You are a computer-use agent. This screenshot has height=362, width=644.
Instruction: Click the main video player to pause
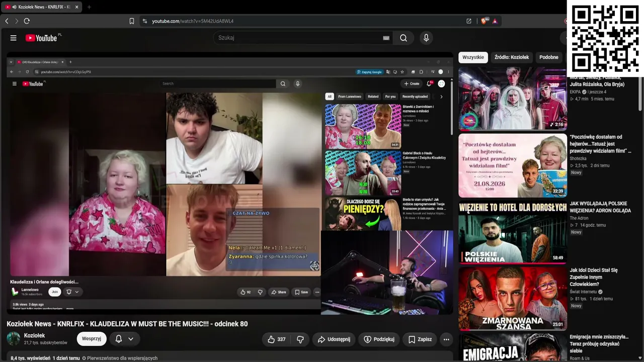[230, 184]
